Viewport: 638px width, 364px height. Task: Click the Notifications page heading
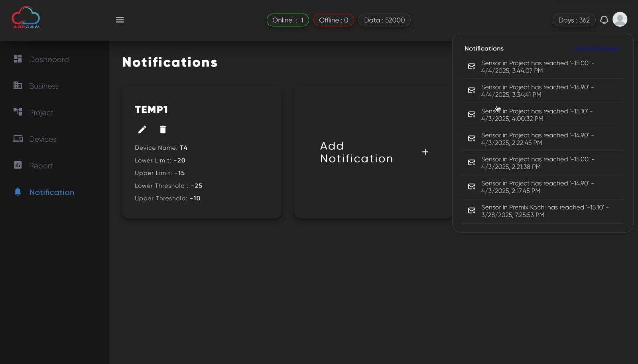coord(170,62)
